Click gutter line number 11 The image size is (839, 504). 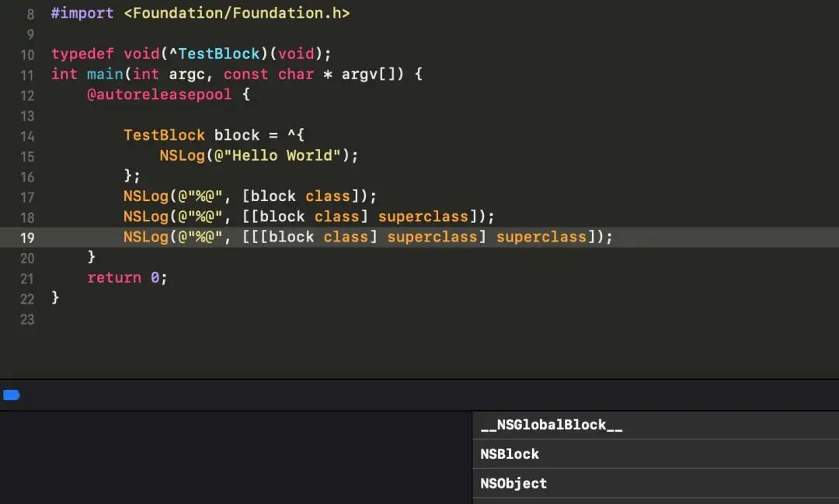click(x=27, y=75)
